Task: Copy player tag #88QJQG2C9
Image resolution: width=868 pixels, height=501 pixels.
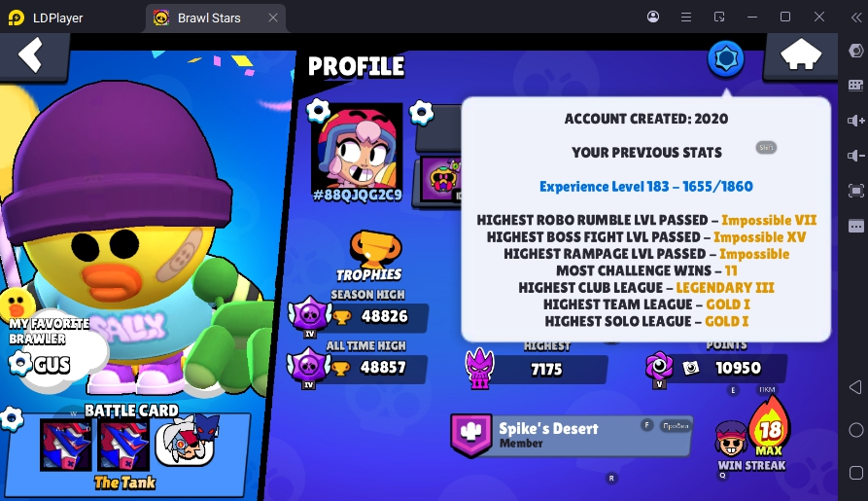Action: [358, 196]
